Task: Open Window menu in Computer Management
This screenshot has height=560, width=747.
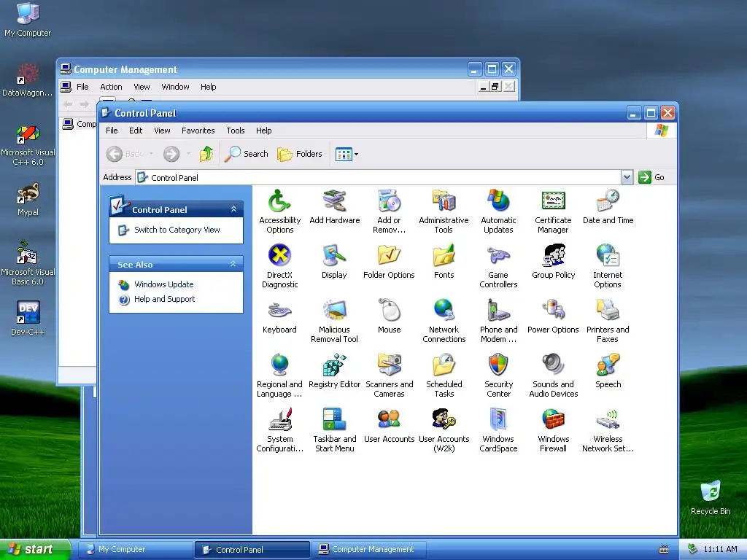Action: point(175,87)
